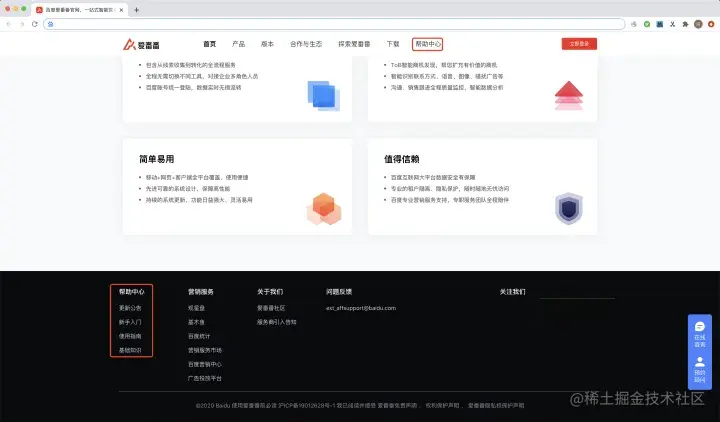
Task: Click the 使用爱番番前必读 footer link
Action: pyautogui.click(x=254, y=405)
